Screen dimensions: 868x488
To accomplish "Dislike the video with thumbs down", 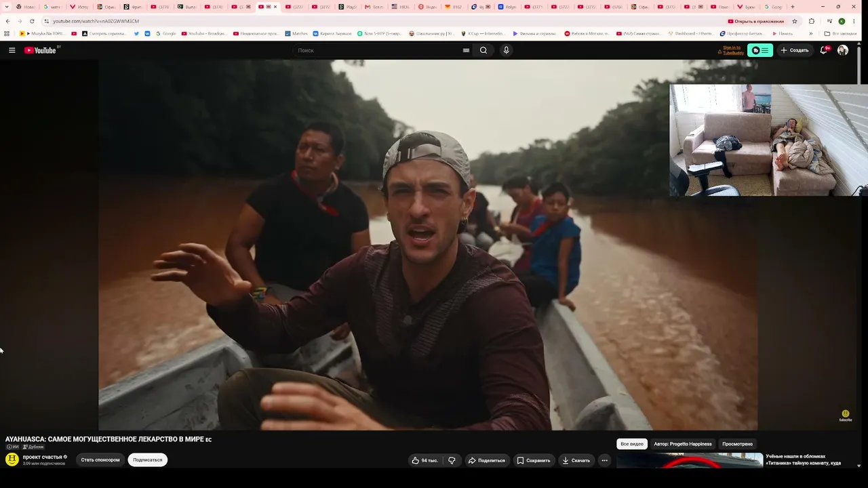I will pos(452,460).
